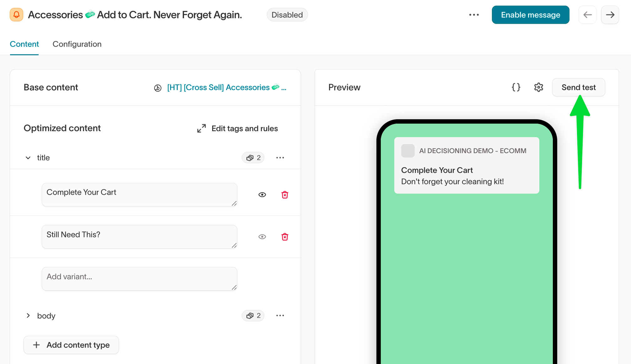Open body row three-dot options menu
631x364 pixels.
tap(280, 315)
